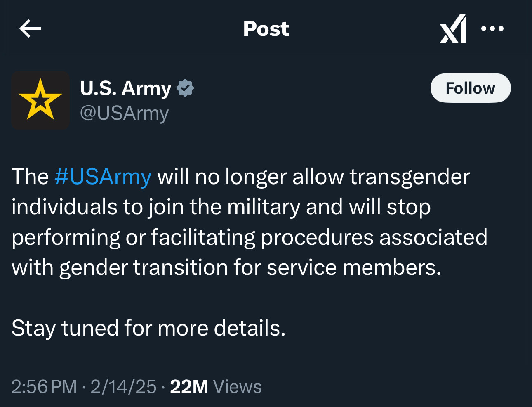The height and width of the screenshot is (407, 532).
Task: Open the #USArmy hashtag link
Action: click(103, 177)
